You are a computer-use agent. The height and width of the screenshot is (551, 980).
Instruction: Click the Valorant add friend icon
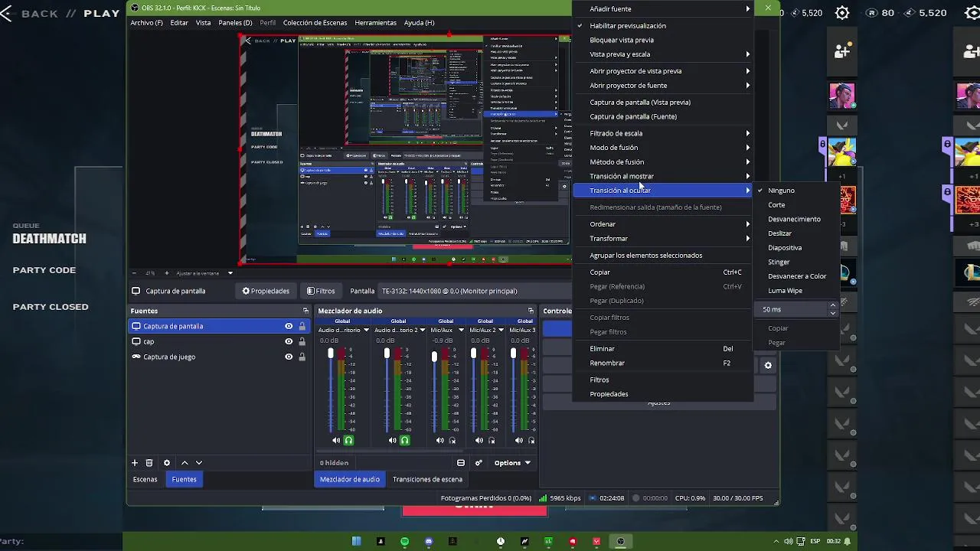[x=842, y=51]
